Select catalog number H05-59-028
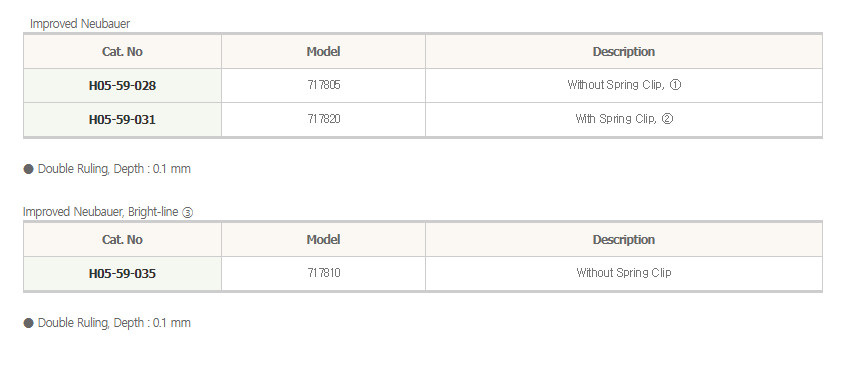Image resolution: width=862 pixels, height=366 pixels. coord(122,86)
